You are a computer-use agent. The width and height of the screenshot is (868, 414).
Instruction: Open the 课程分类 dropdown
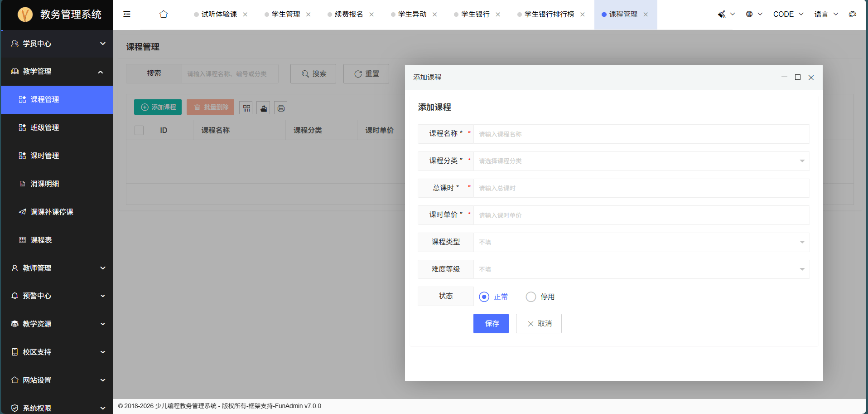click(x=641, y=161)
